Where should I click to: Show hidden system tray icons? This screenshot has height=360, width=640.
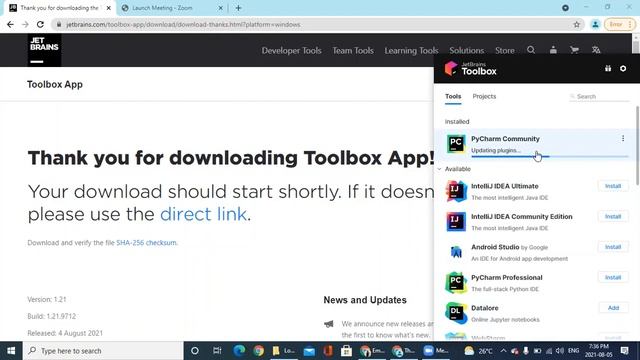click(x=503, y=351)
